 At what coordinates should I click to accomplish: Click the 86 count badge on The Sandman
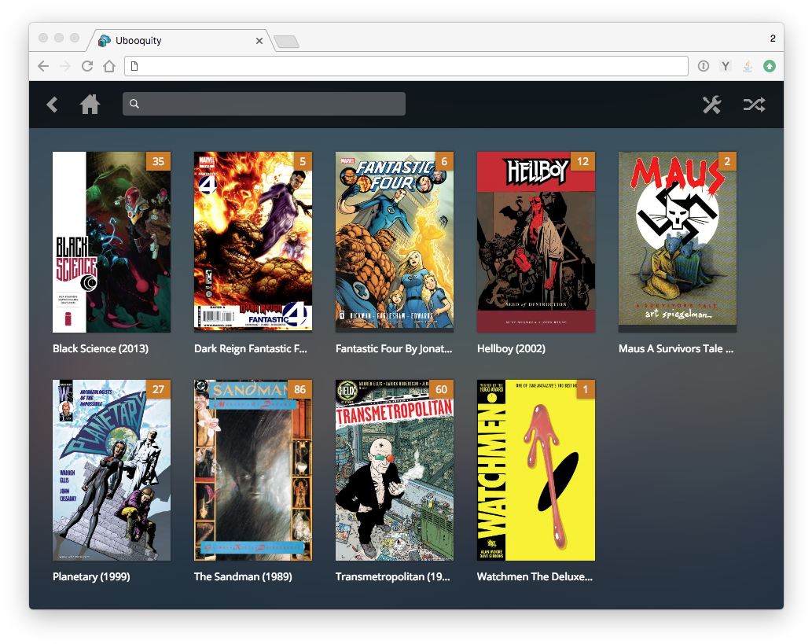tap(299, 389)
